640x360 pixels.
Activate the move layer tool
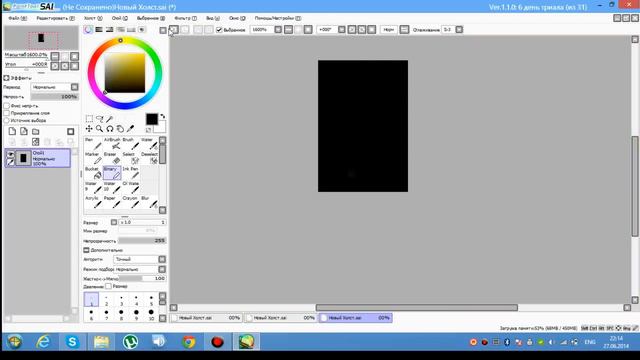pos(89,129)
